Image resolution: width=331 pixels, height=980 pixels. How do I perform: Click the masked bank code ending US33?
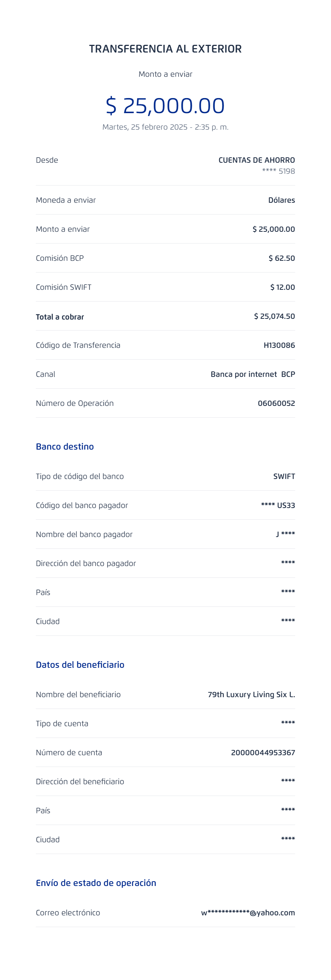pyautogui.click(x=278, y=505)
